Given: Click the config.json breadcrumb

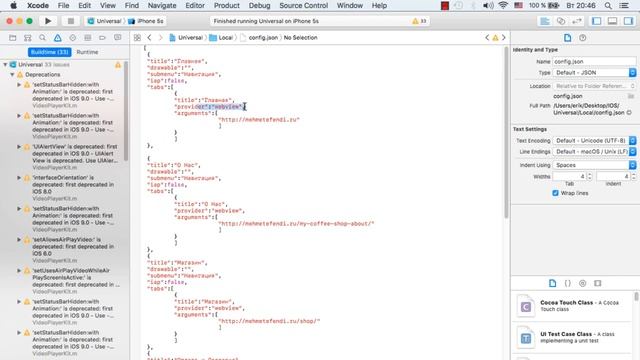Looking at the screenshot, I should pos(259,38).
